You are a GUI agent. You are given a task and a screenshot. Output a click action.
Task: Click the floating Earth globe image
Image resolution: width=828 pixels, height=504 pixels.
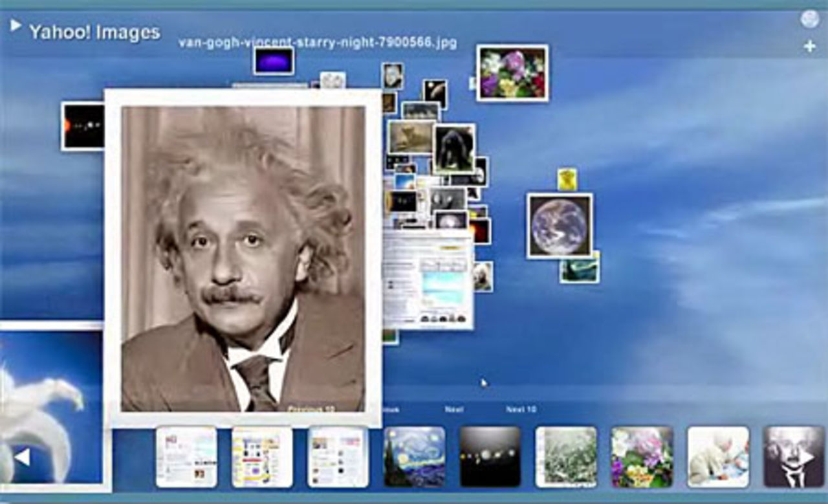click(x=559, y=226)
